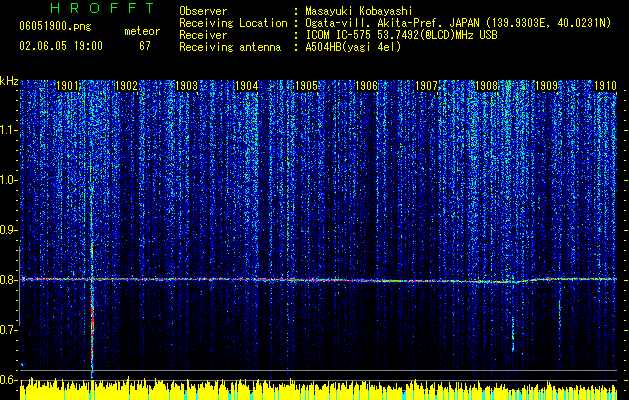Click the 1908 time marker
Image resolution: width=629 pixels, height=400 pixels.
[486, 86]
